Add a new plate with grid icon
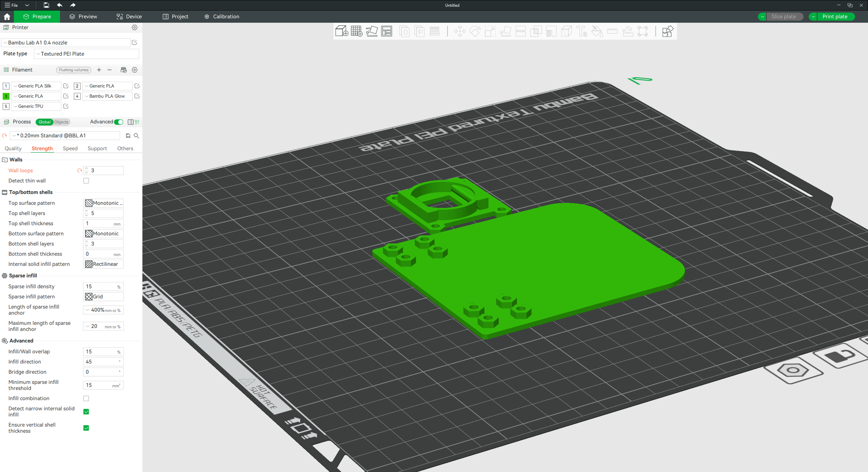Screen dimensions: 868x472 click(357, 31)
